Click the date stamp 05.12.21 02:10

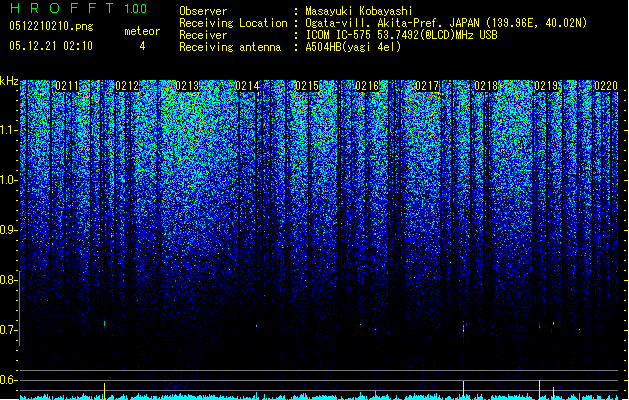coord(51,46)
